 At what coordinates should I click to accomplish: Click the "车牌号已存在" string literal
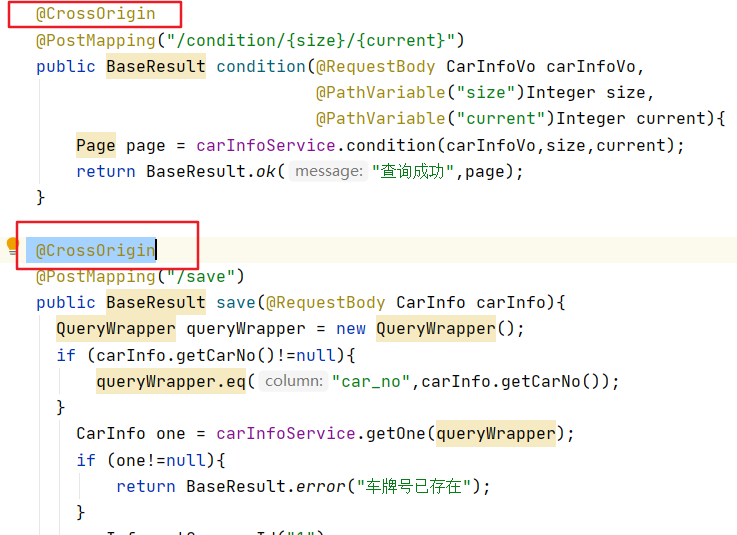tap(414, 486)
